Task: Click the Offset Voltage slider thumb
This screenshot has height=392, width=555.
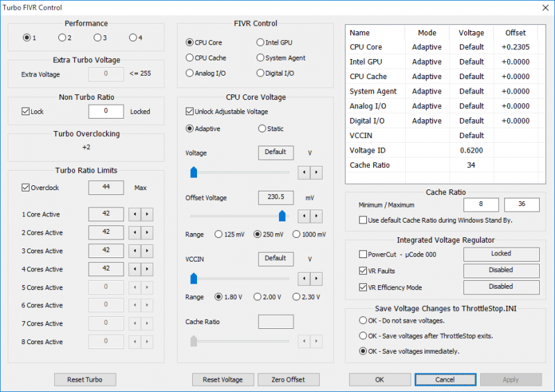Action: coord(282,216)
